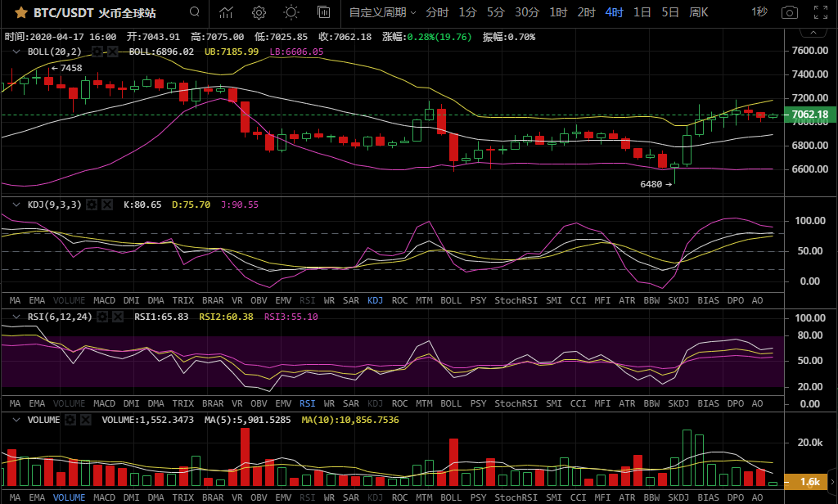Choose BOLL in KDJ panel indicator row
Viewport: 838px width, 504px height.
click(451, 300)
